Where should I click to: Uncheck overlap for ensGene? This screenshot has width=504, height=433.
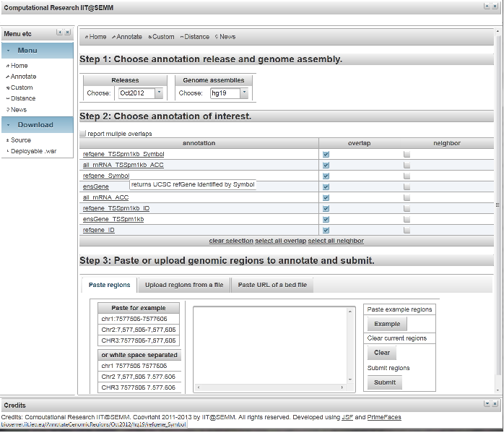(x=326, y=187)
